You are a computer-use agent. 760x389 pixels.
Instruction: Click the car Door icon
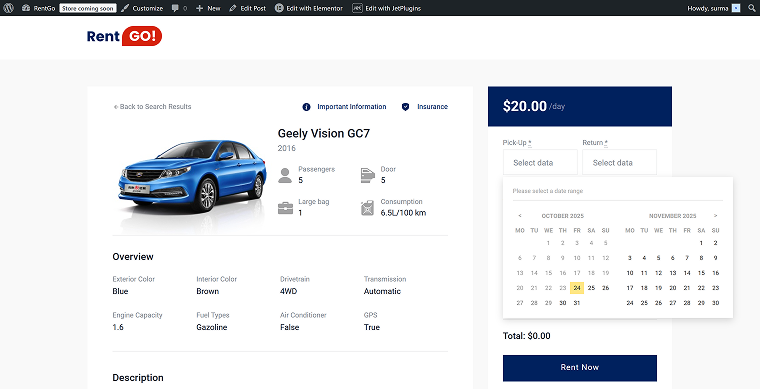(x=368, y=175)
